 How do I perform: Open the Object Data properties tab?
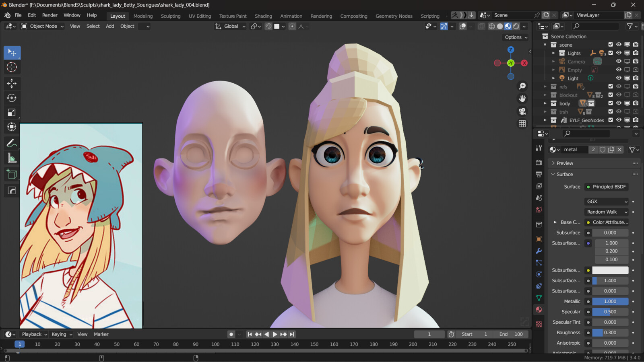tap(539, 298)
